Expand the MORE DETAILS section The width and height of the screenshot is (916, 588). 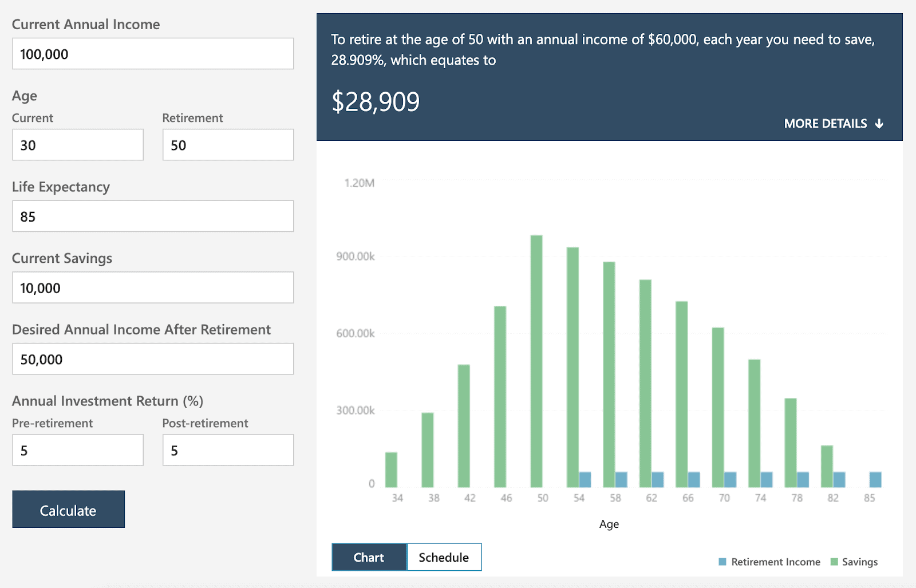point(825,124)
